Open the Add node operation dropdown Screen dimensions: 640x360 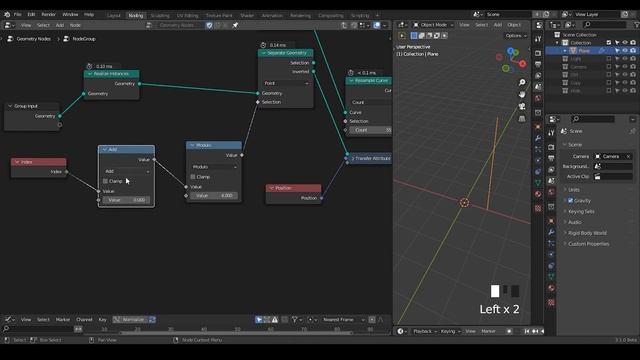[x=127, y=171]
